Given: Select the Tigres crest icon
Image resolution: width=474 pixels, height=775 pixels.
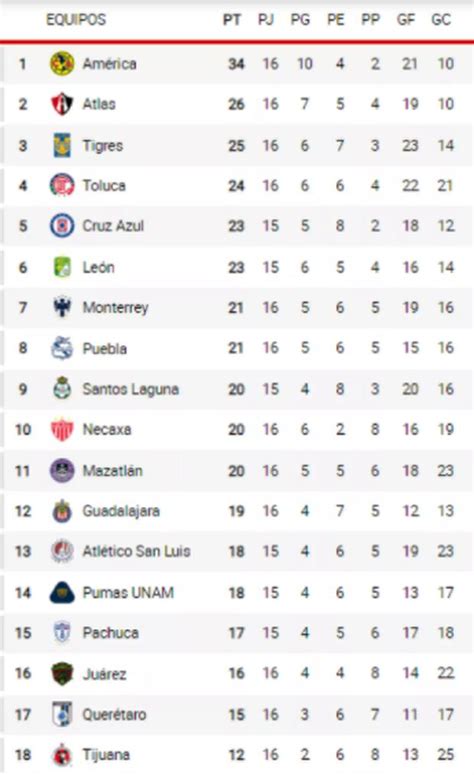Looking at the screenshot, I should (62, 145).
